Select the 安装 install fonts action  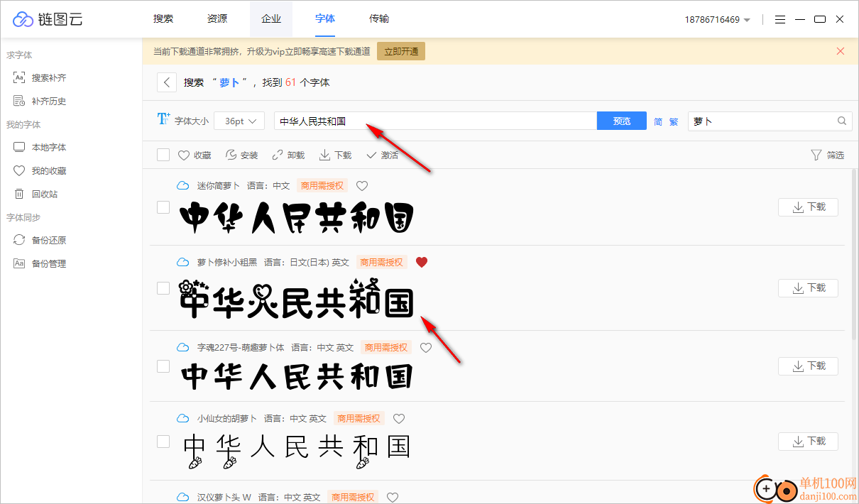tap(241, 155)
